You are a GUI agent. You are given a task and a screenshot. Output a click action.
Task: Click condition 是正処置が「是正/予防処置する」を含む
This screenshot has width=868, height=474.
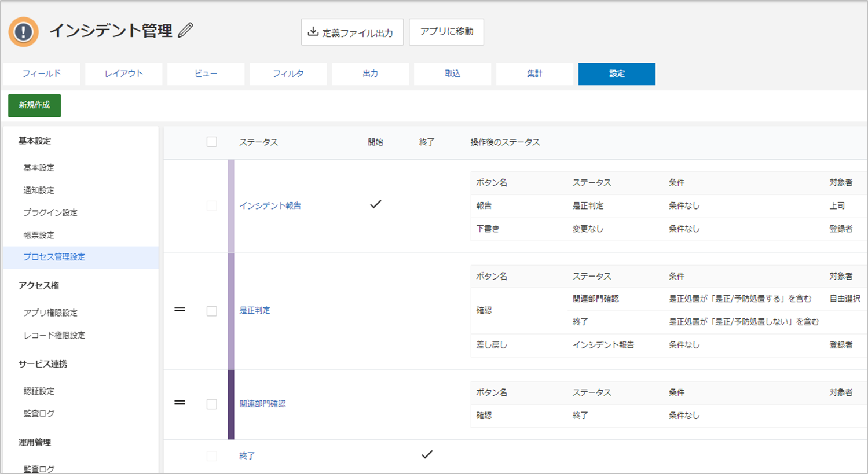pos(740,299)
